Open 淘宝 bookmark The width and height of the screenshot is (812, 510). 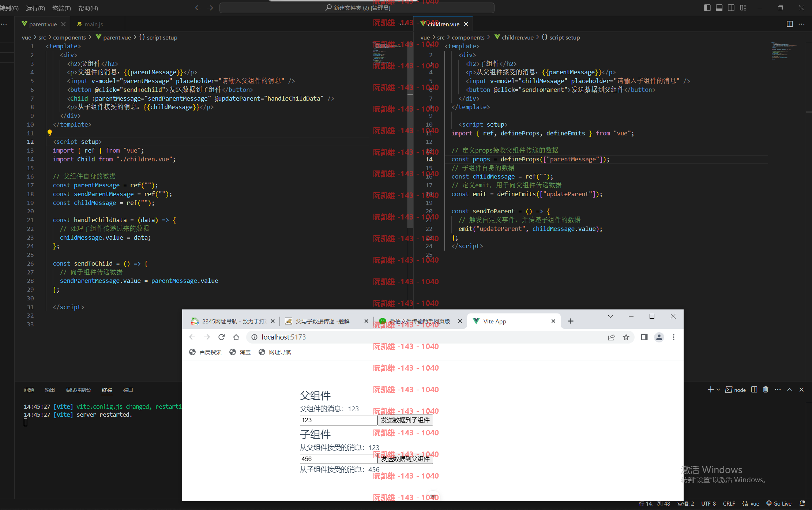pos(240,352)
